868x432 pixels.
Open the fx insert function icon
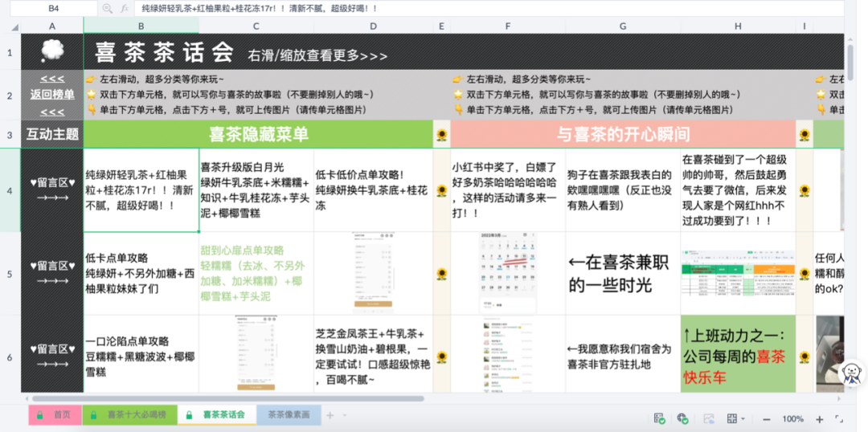click(125, 8)
